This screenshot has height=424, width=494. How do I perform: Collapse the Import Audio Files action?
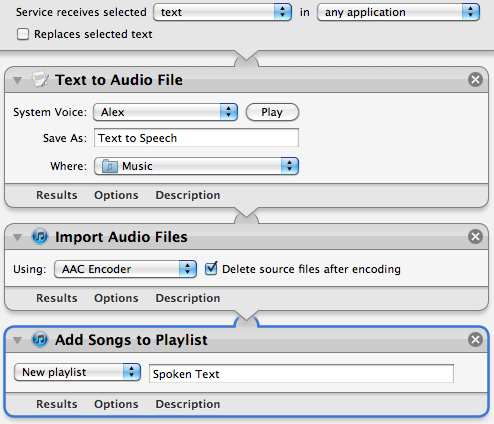17,237
